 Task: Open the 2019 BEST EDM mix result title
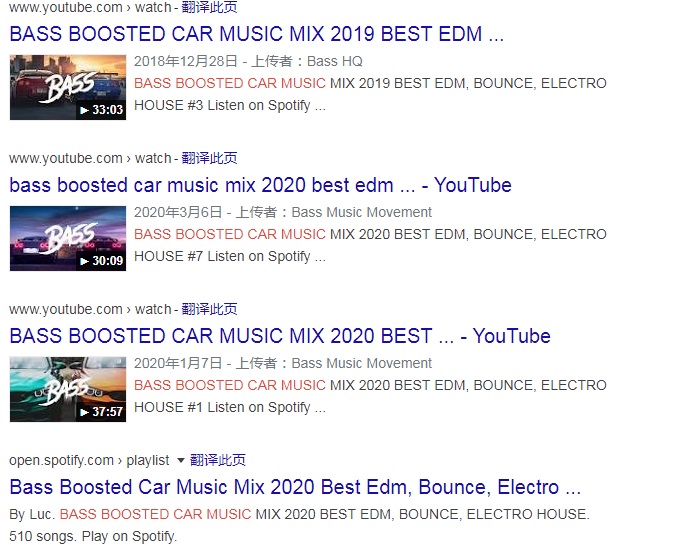click(x=257, y=34)
